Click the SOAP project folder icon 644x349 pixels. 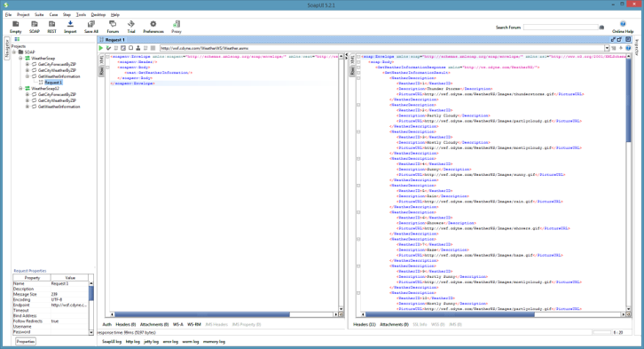(x=21, y=52)
